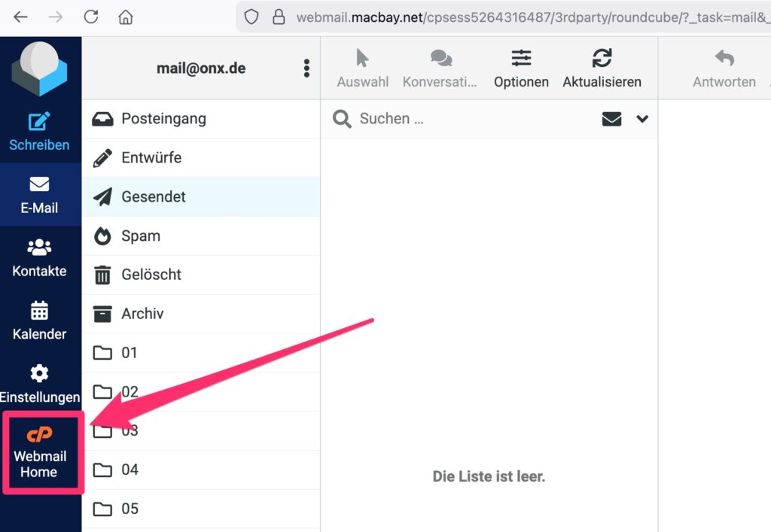Click the Schreiben compose icon
This screenshot has height=532, width=771.
pyautogui.click(x=39, y=122)
